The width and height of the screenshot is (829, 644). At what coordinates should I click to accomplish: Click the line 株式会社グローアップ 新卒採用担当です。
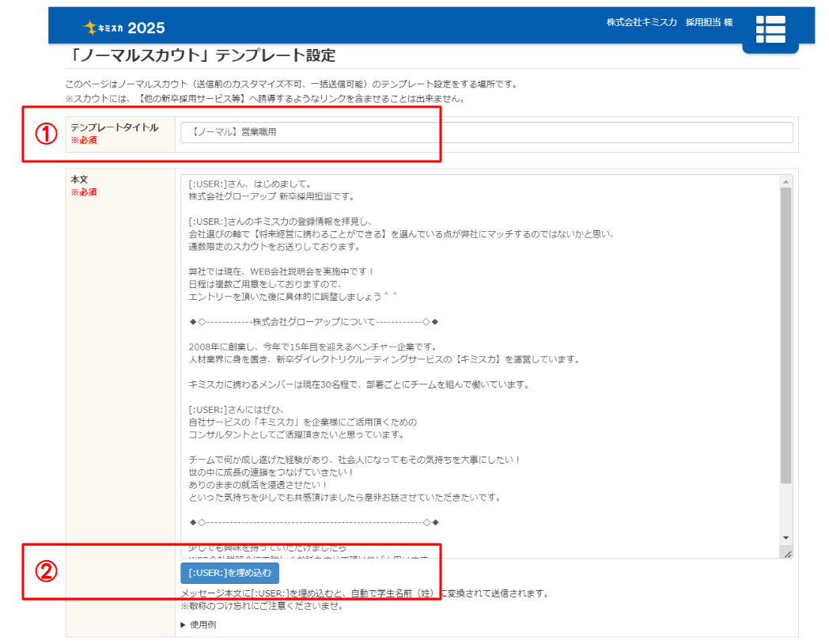click(272, 197)
